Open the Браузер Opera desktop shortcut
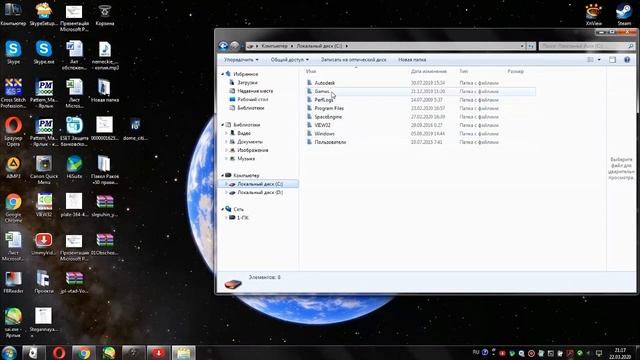The height and width of the screenshot is (360, 640). point(13,131)
